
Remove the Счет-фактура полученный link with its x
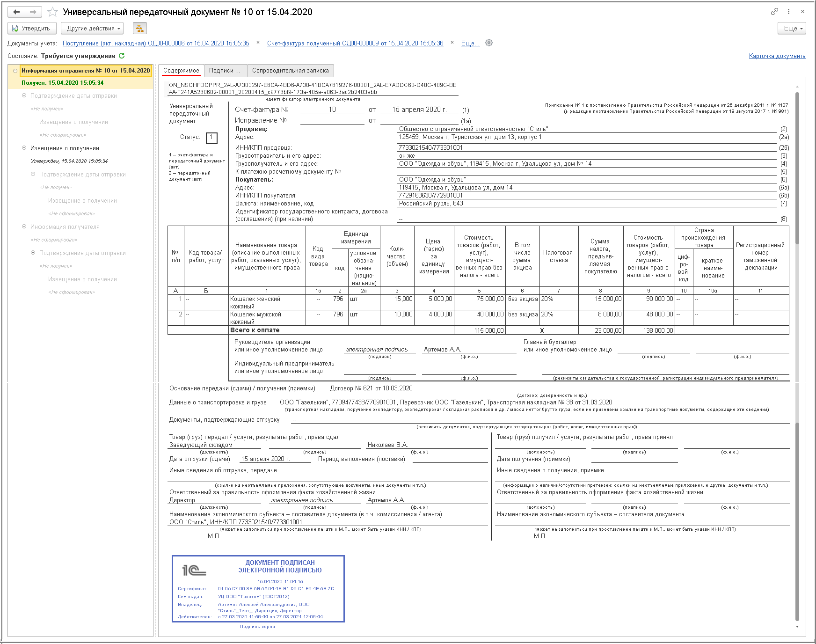coord(452,43)
